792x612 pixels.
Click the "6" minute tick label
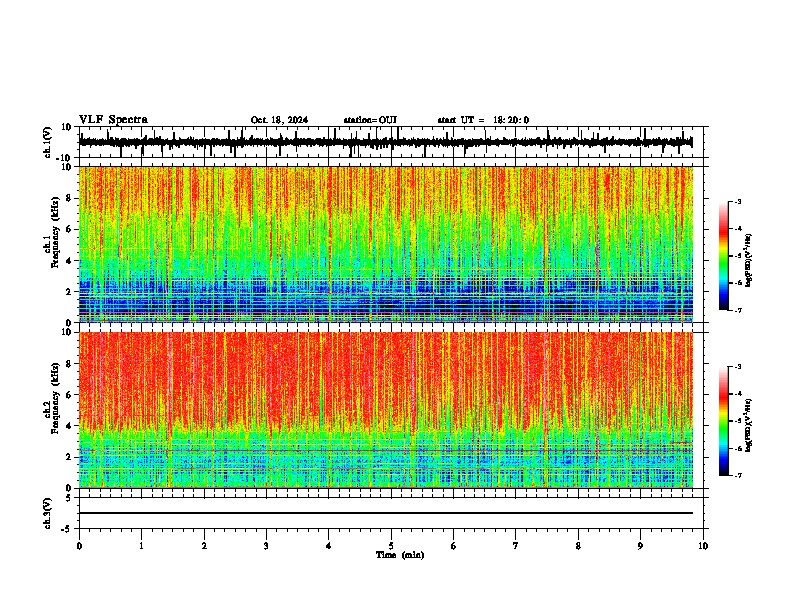click(454, 546)
